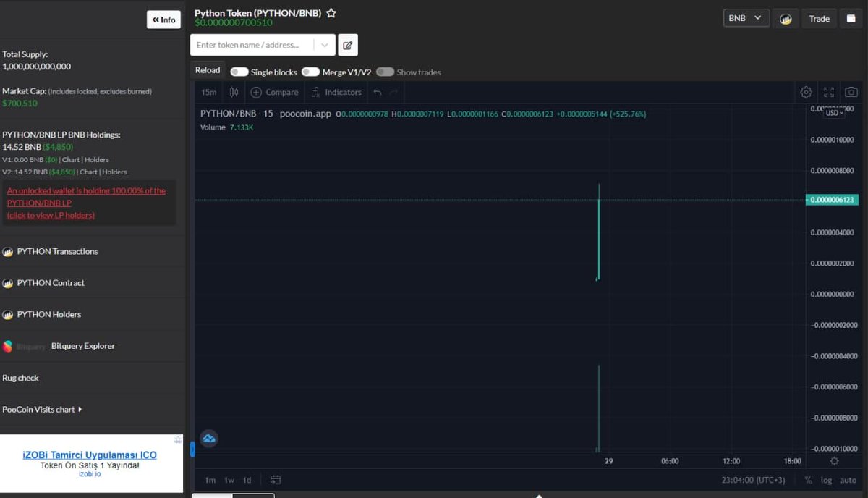
Task: View LP holders via unlocked wallet warning
Action: coord(87,203)
